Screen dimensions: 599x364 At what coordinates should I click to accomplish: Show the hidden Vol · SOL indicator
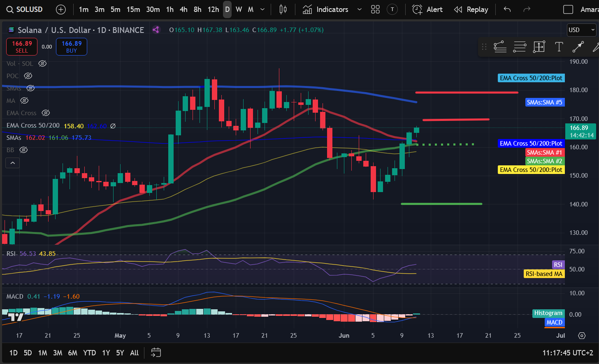(42, 64)
